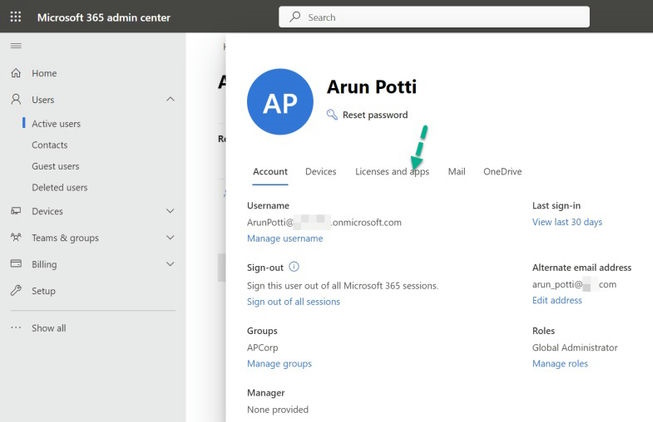
Task: Click the Users person icon
Action: [x=16, y=99]
